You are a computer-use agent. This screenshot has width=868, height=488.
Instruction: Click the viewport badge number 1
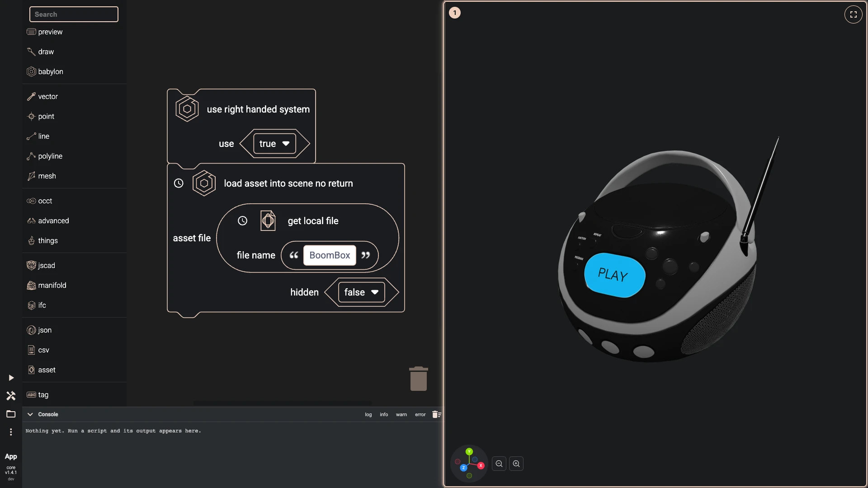point(455,13)
